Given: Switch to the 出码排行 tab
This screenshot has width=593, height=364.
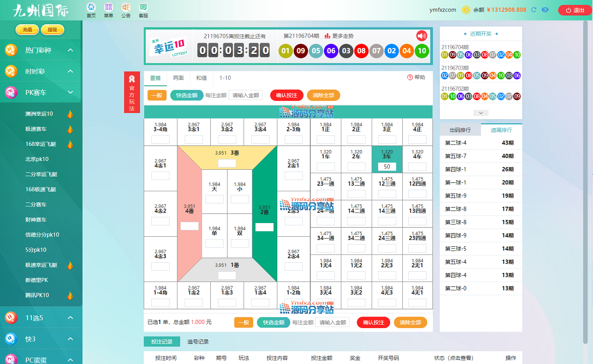Looking at the screenshot, I should [x=460, y=130].
